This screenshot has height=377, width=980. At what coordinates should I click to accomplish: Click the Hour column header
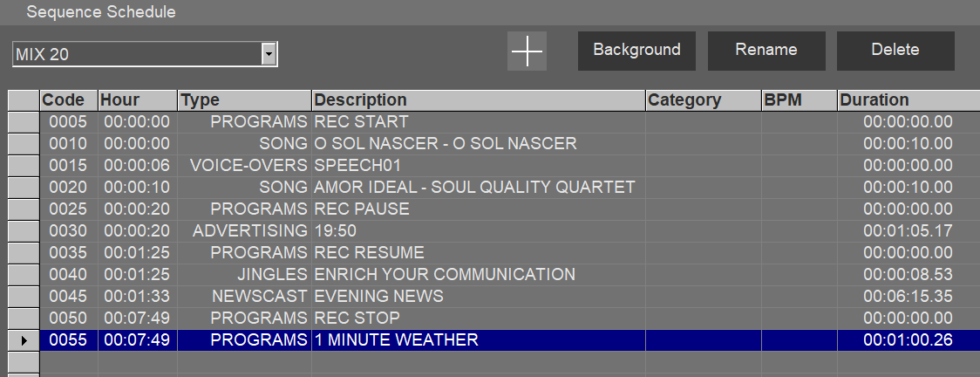137,100
